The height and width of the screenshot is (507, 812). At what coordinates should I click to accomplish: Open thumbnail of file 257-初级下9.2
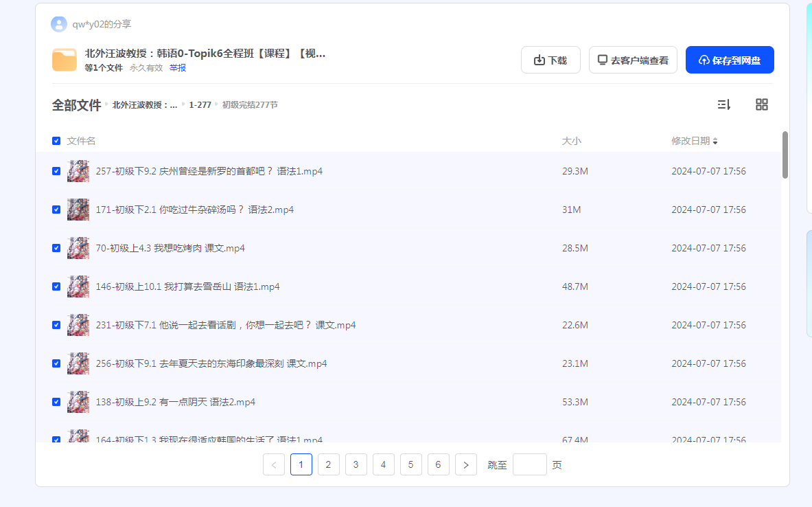pyautogui.click(x=78, y=171)
